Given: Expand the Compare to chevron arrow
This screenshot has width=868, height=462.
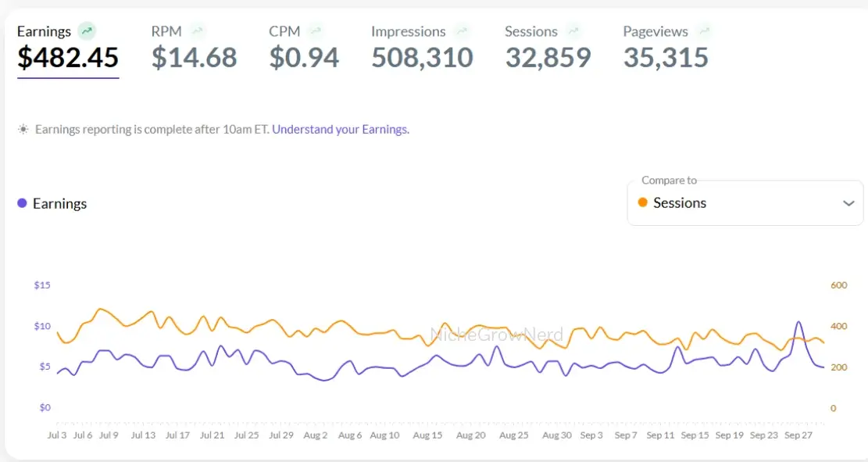Looking at the screenshot, I should (848, 203).
